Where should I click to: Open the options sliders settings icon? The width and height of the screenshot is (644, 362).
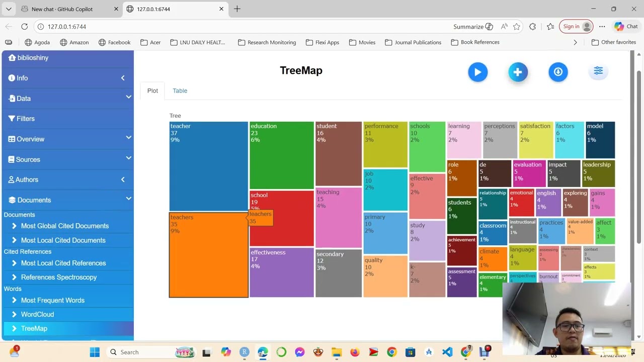click(598, 71)
